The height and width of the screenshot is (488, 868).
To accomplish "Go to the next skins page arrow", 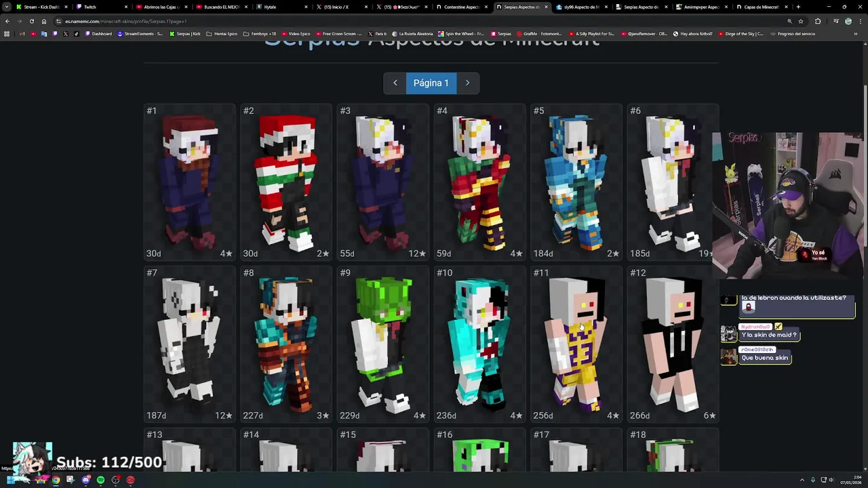I will (x=467, y=83).
